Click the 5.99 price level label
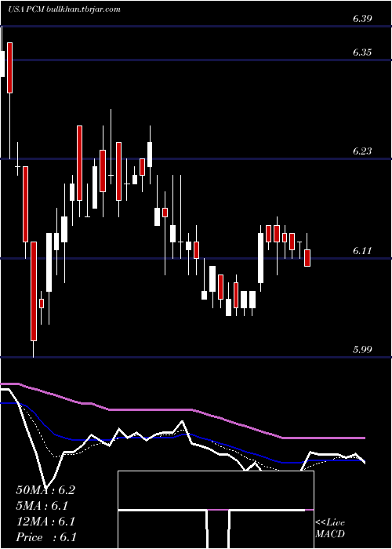Image resolution: width=392 pixels, height=549 pixels. [x=362, y=350]
